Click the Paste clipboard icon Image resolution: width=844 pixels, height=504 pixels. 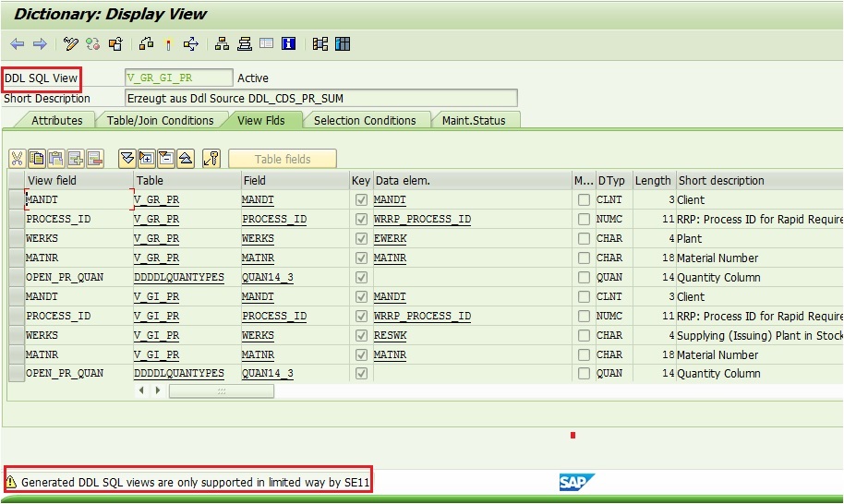56,159
